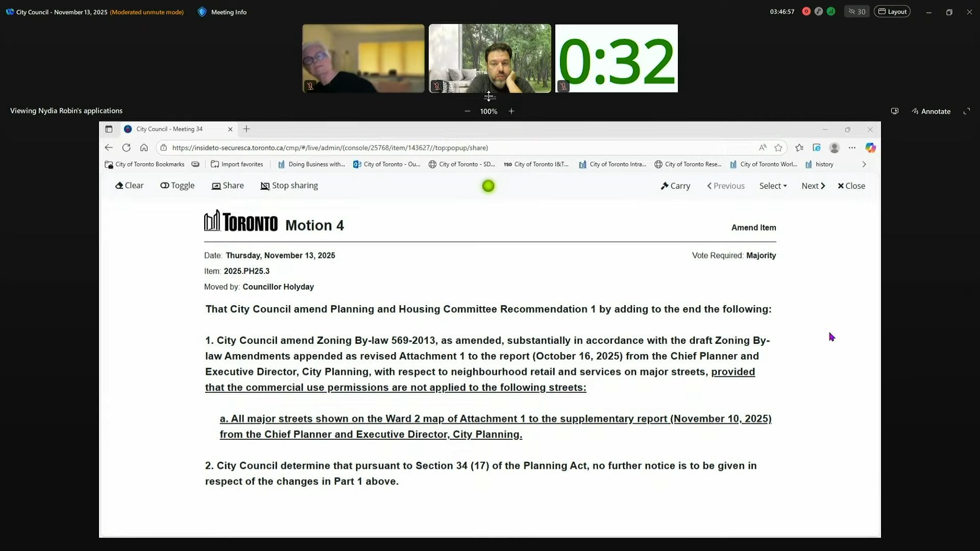
Task: Zoom out using the minus icon
Action: click(x=467, y=111)
